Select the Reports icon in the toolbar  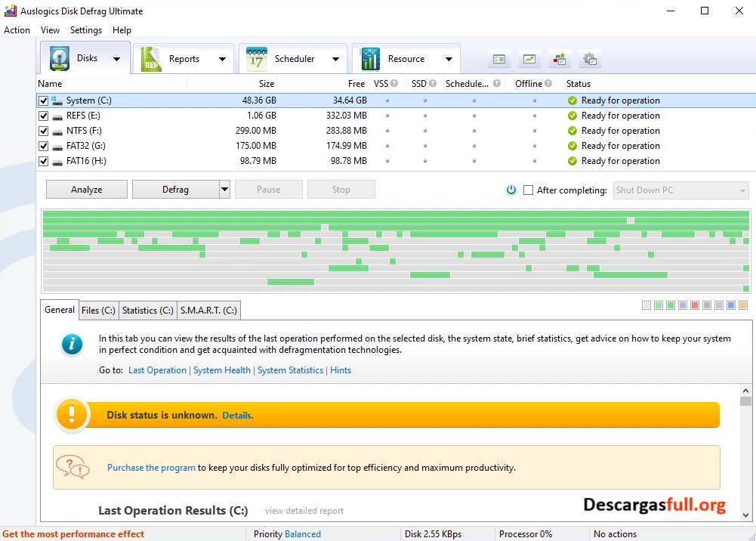click(150, 58)
